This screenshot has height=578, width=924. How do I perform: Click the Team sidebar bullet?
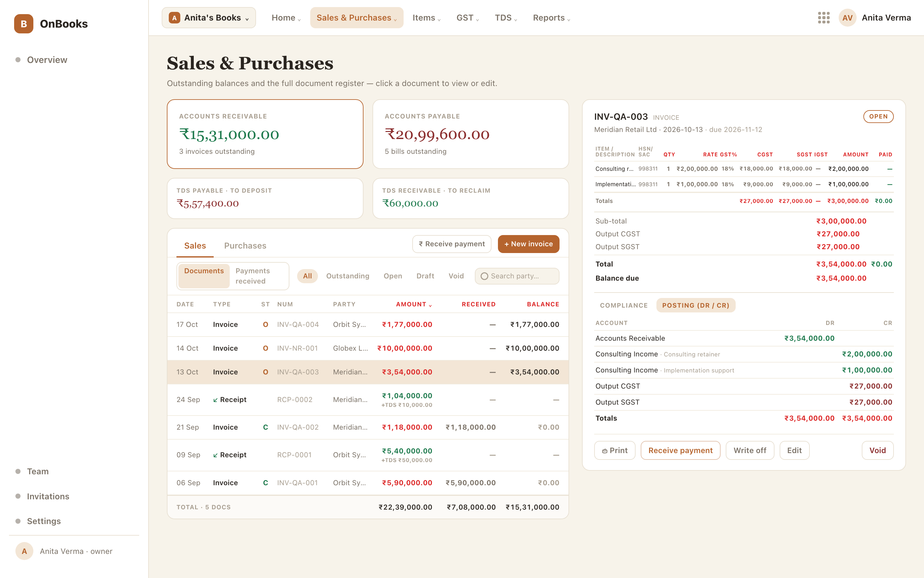[x=18, y=471]
